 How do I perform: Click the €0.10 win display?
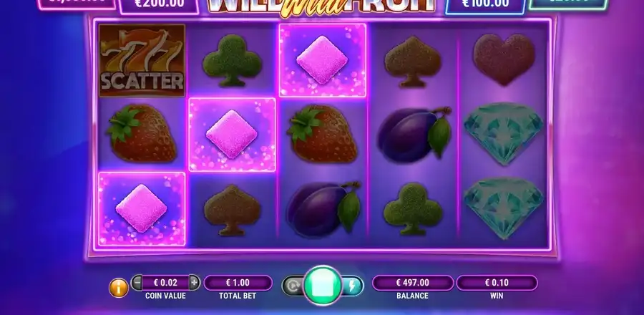point(497,283)
